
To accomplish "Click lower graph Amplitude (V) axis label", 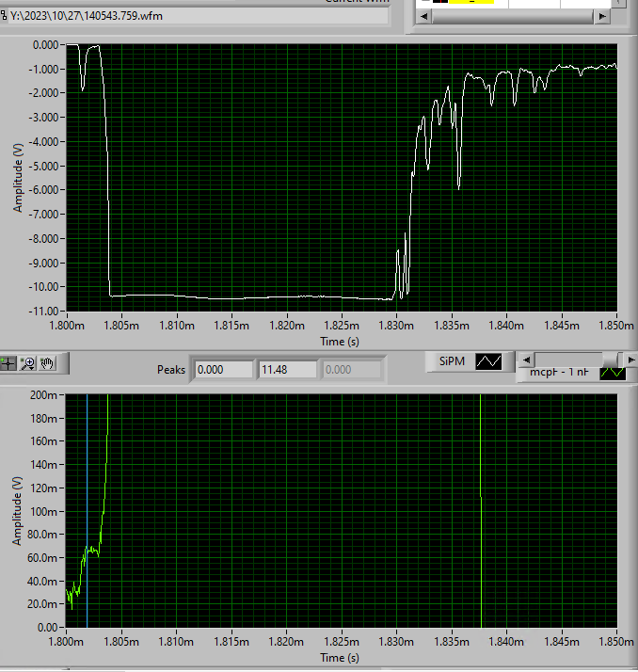I will click(x=16, y=510).
